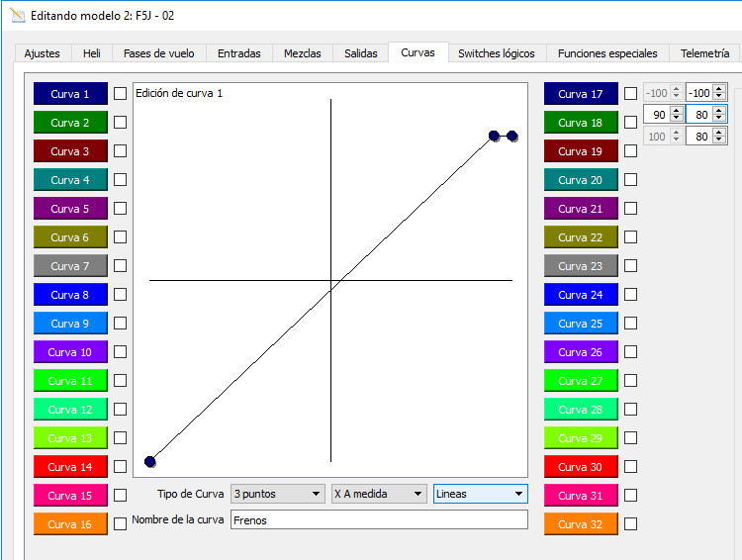Expand the 'X A medida' dropdown
This screenshot has height=560, width=742.
(x=379, y=494)
